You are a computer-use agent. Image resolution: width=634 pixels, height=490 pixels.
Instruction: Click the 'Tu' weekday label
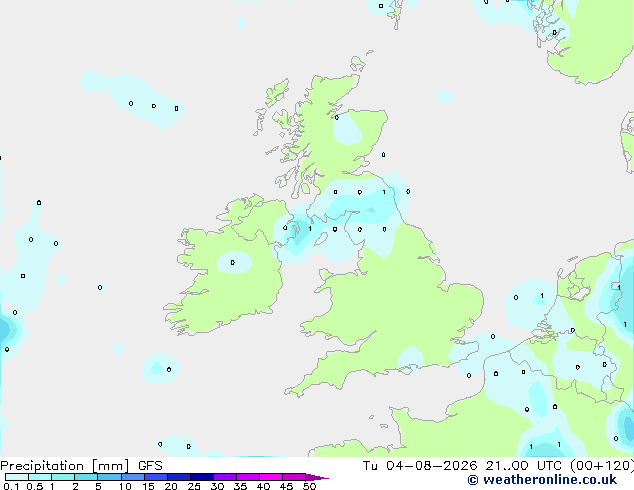coord(370,466)
